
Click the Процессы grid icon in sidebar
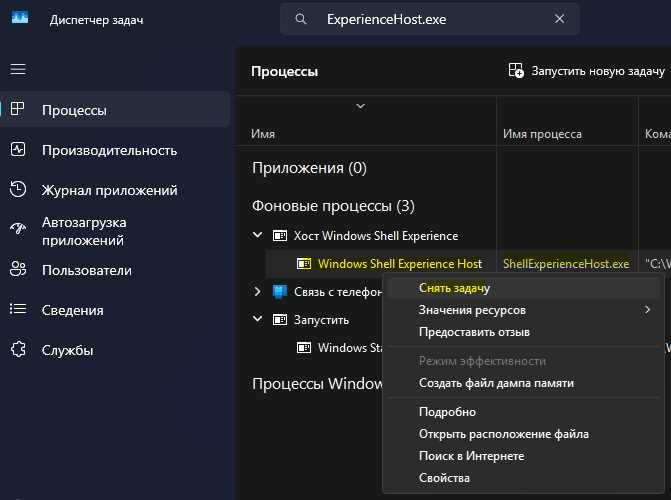click(x=18, y=109)
